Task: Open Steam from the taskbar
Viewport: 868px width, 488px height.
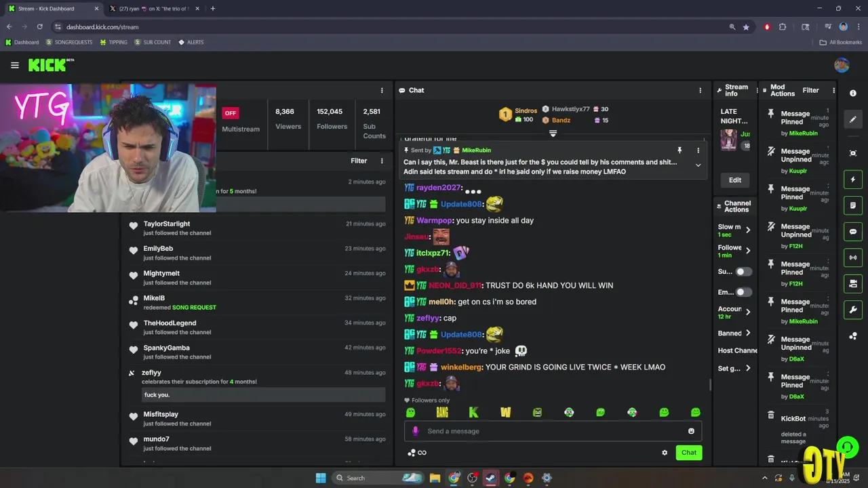Action: coord(490,478)
